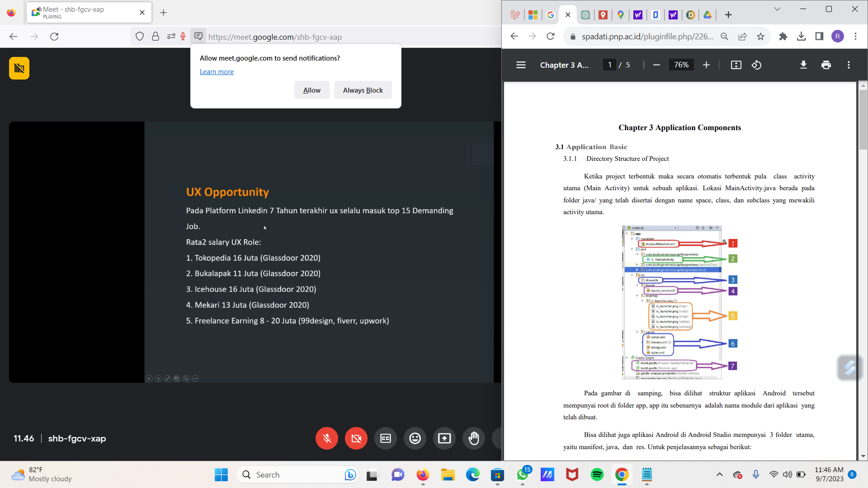Send an emoji reaction in Meet

point(415,438)
